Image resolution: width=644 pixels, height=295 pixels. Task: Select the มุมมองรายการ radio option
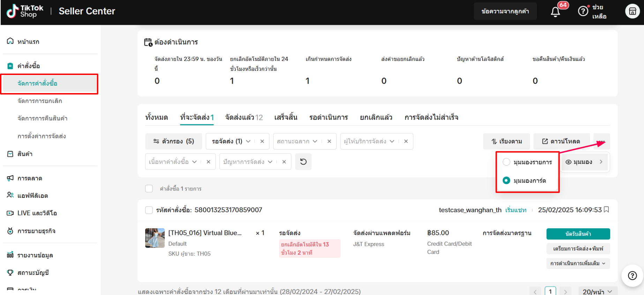tap(506, 162)
